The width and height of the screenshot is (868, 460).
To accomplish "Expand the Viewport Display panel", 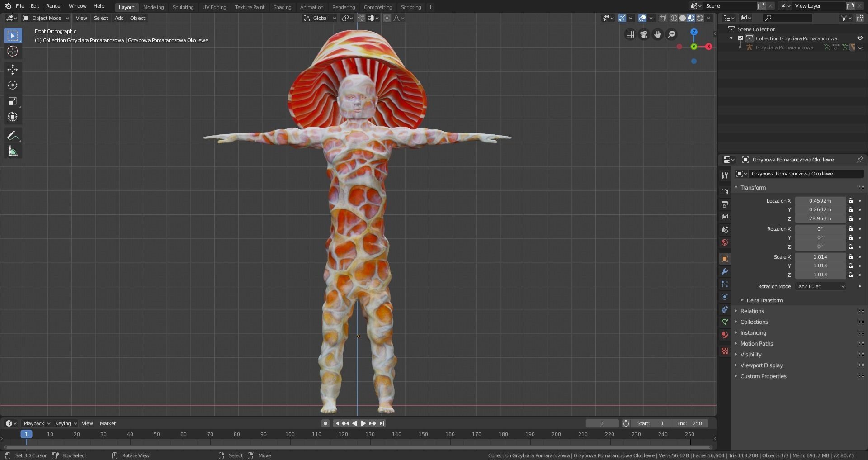I will pyautogui.click(x=761, y=365).
